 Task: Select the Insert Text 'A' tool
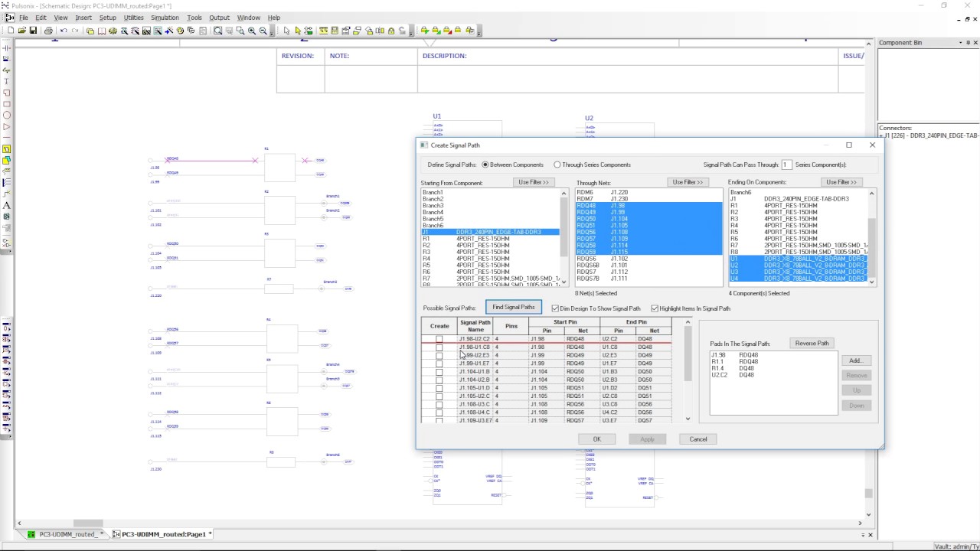[x=7, y=205]
